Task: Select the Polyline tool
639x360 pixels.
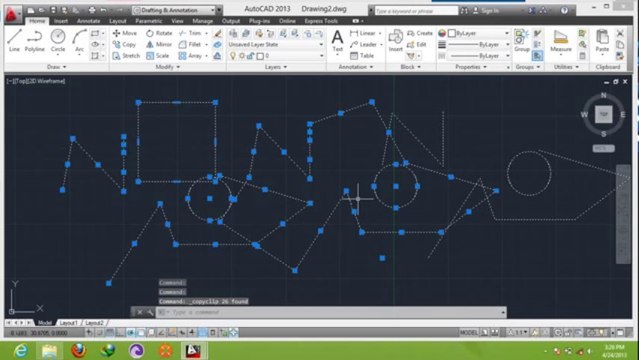Action: pos(35,40)
